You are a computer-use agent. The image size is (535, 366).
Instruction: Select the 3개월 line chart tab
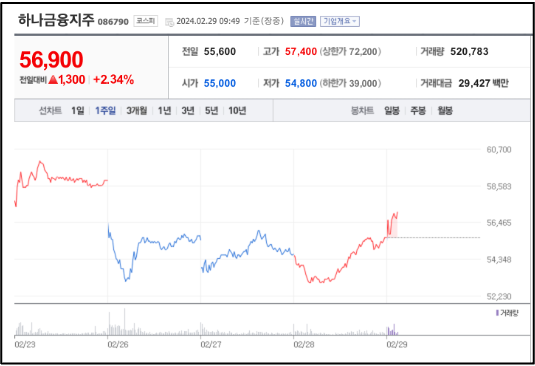[x=137, y=111]
